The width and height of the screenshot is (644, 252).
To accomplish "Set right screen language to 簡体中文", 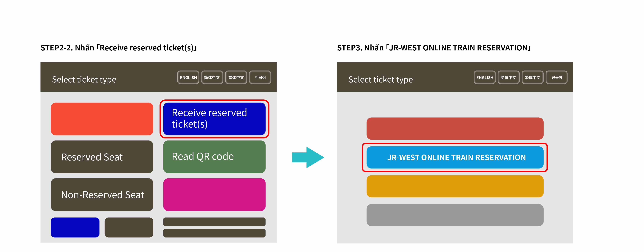I will click(x=508, y=77).
